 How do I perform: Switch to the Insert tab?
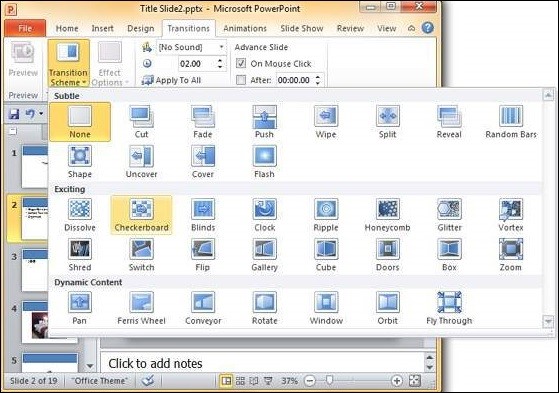click(103, 29)
